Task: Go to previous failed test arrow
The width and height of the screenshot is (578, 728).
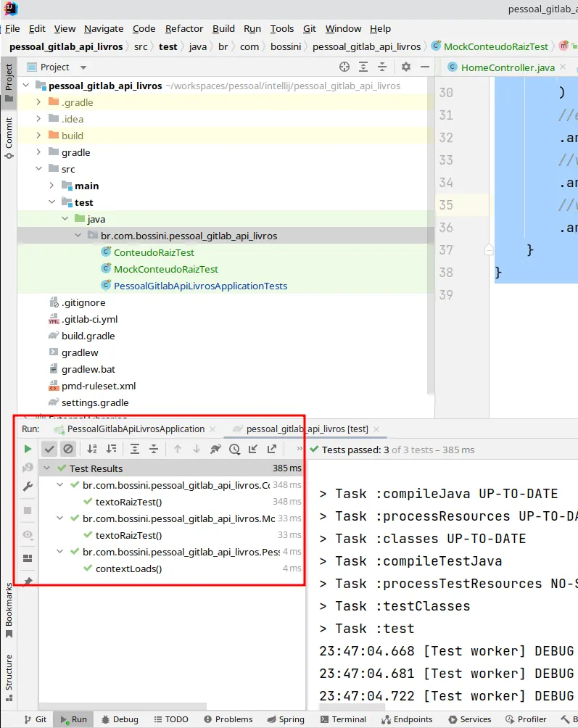Action: 178,449
